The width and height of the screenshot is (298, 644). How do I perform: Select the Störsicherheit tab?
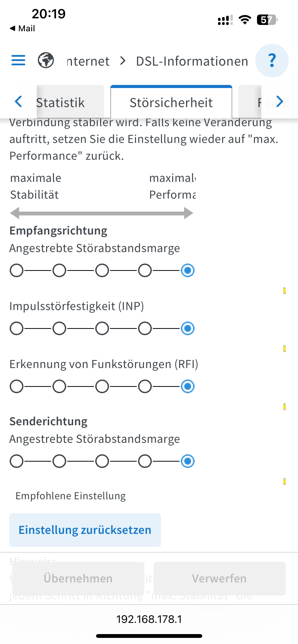tap(171, 103)
